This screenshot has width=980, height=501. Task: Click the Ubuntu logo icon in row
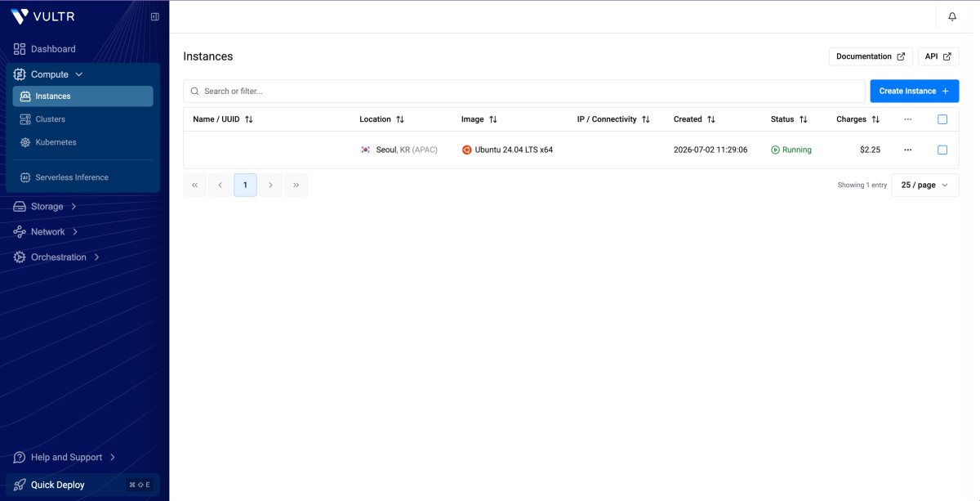pyautogui.click(x=466, y=150)
